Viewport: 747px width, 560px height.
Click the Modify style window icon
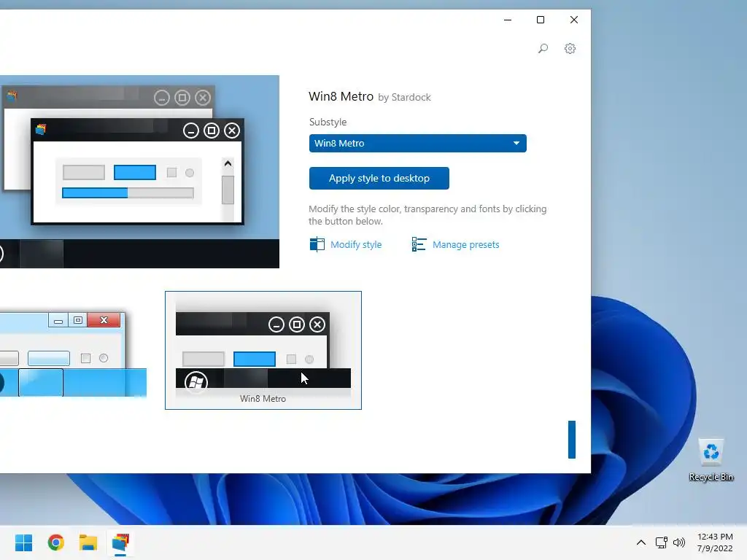point(317,244)
